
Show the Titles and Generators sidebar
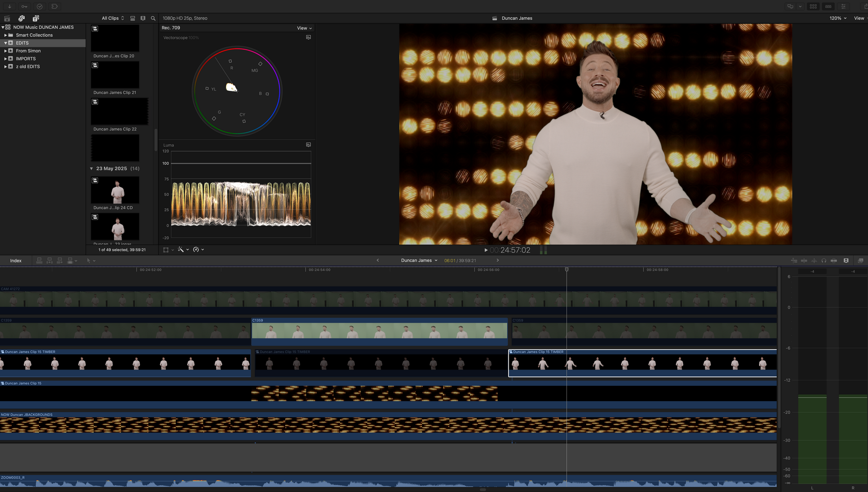[36, 18]
